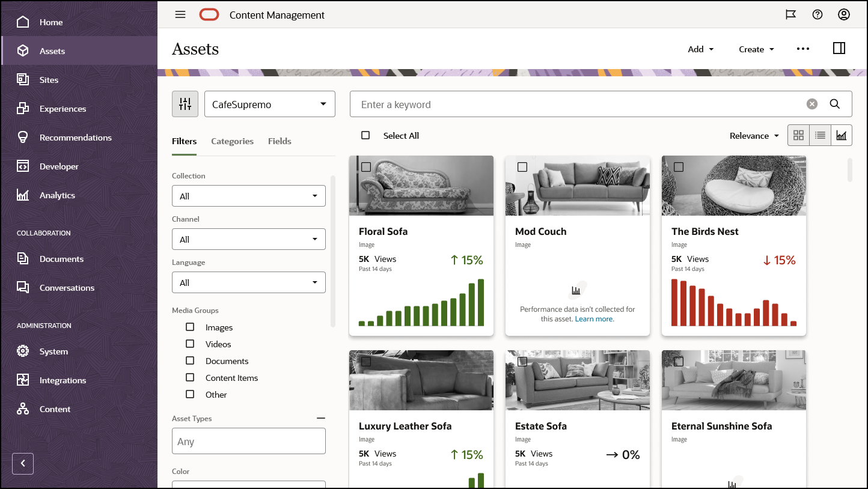
Task: Open the help question mark icon
Action: (818, 15)
